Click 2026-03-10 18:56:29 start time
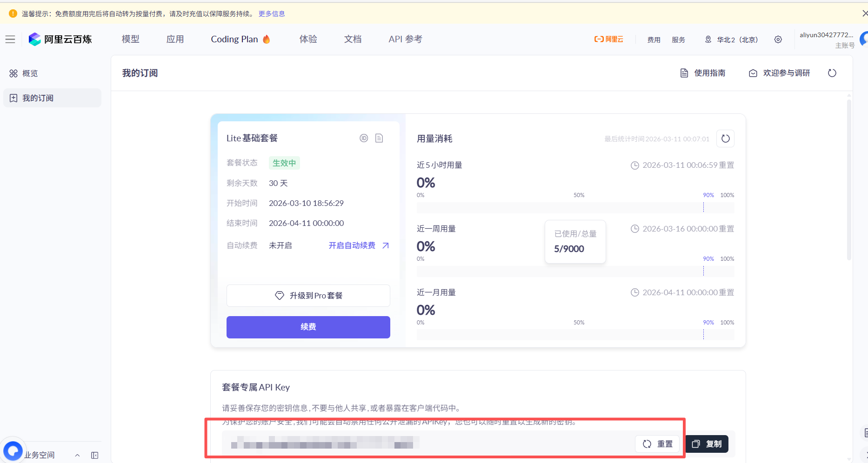Image resolution: width=868 pixels, height=463 pixels. 306,203
